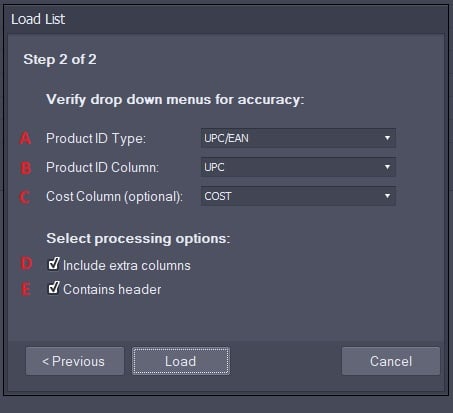Click the red letter C marker
The height and width of the screenshot is (413, 453).
click(25, 197)
